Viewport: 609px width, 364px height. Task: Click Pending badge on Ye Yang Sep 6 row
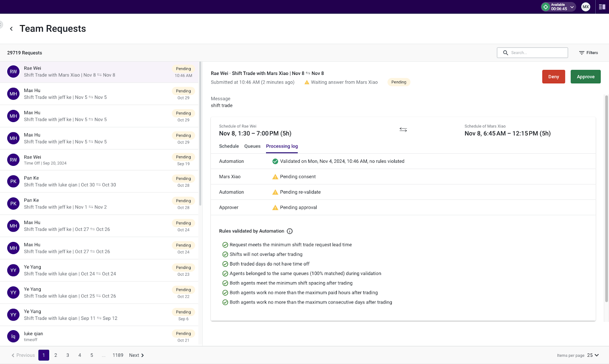(183, 312)
